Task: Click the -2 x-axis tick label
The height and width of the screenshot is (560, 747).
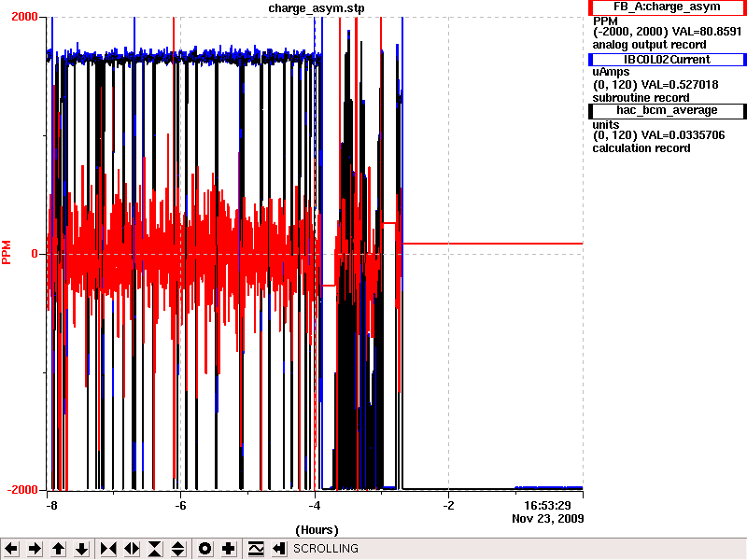Action: tap(448, 505)
